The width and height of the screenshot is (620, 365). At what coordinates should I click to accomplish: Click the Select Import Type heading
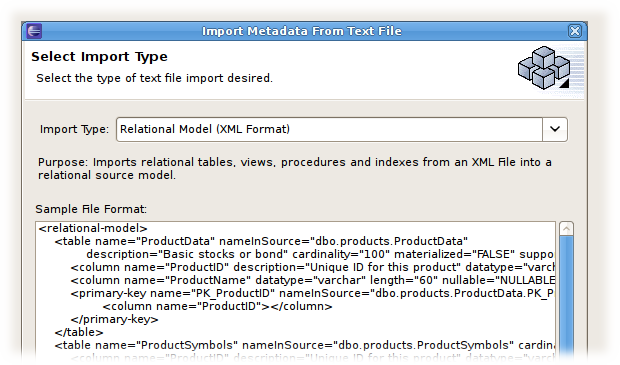(99, 57)
